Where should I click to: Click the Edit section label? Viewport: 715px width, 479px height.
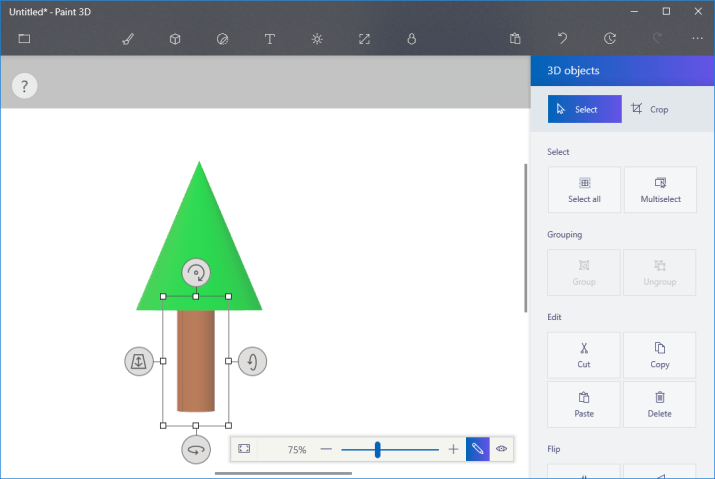click(554, 317)
